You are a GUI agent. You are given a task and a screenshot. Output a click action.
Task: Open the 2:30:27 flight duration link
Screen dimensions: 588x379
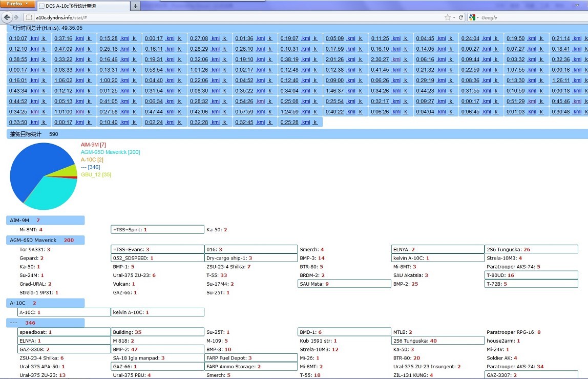(380, 59)
